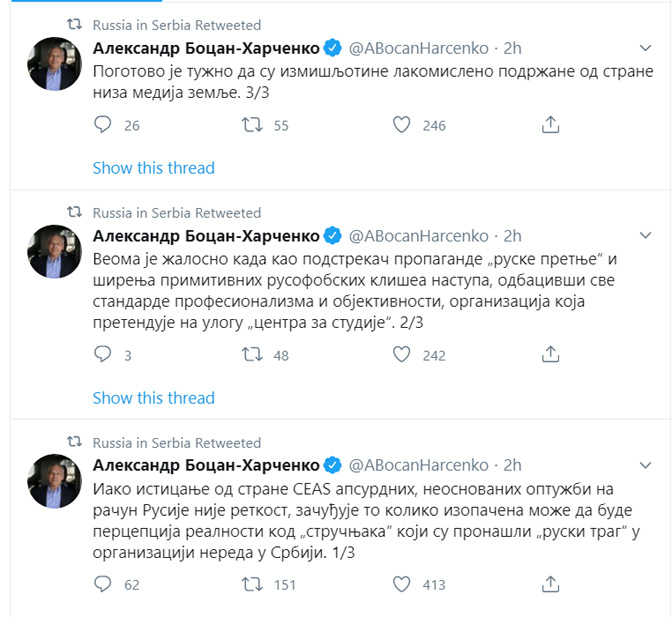Show this thread under the 3/3 tweet
This screenshot has width=672, height=617.
pos(153,168)
